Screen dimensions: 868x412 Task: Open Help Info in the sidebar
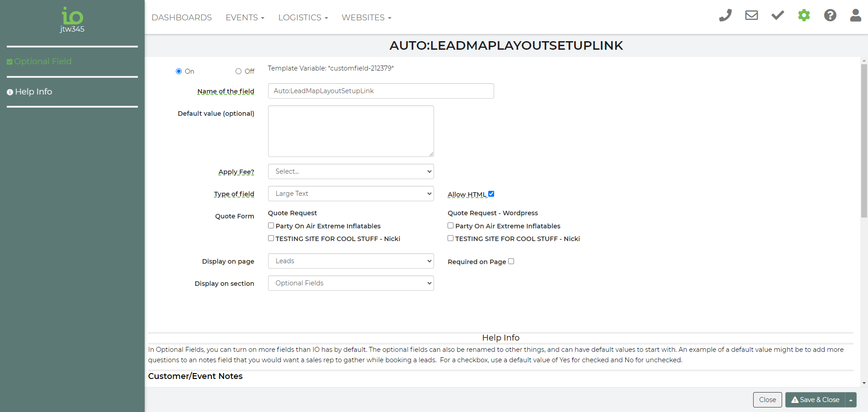coord(30,92)
